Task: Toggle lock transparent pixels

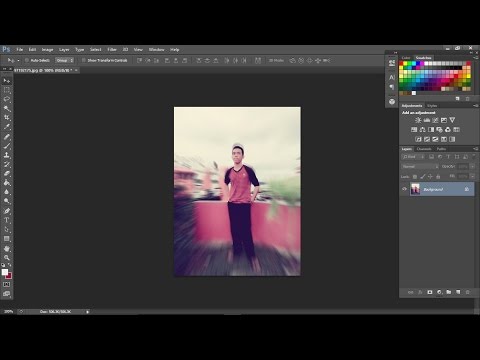Action: click(415, 176)
